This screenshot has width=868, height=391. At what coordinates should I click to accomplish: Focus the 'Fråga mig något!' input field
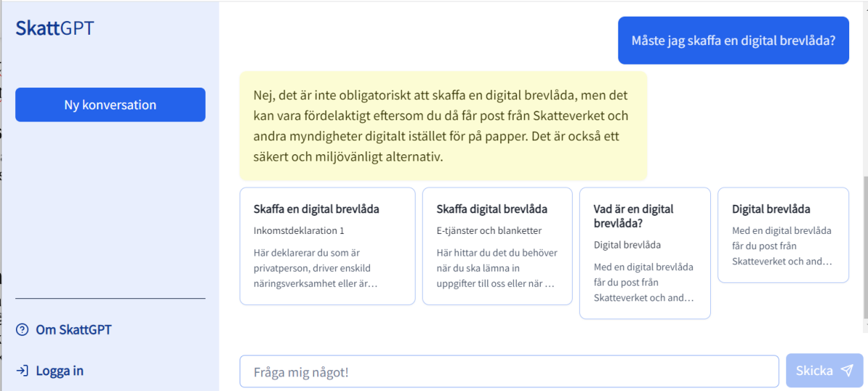(508, 371)
